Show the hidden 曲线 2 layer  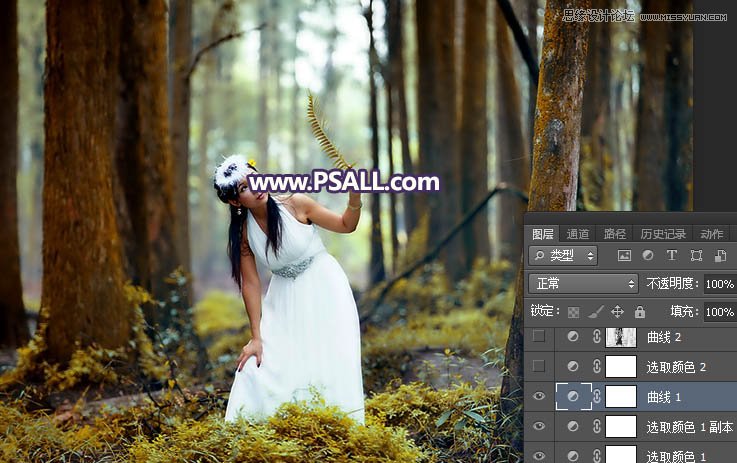pyautogui.click(x=539, y=336)
